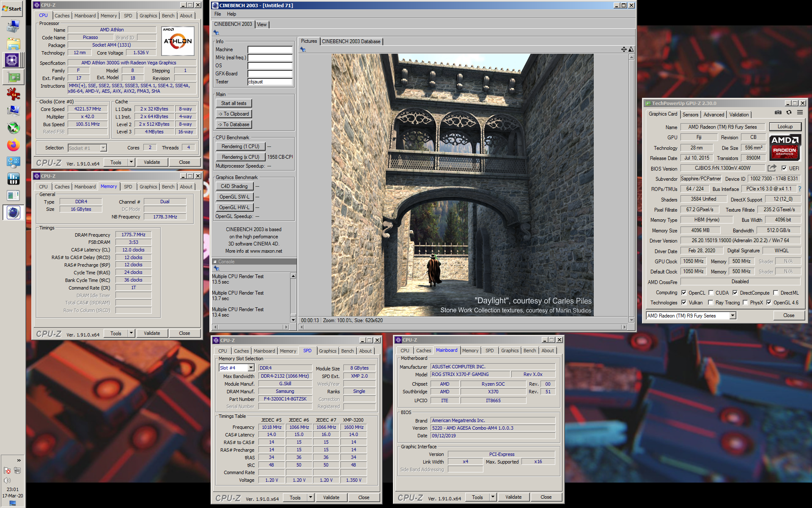Open the red puzzle piece 64 icon
The width and height of the screenshot is (812, 508).
[x=13, y=94]
